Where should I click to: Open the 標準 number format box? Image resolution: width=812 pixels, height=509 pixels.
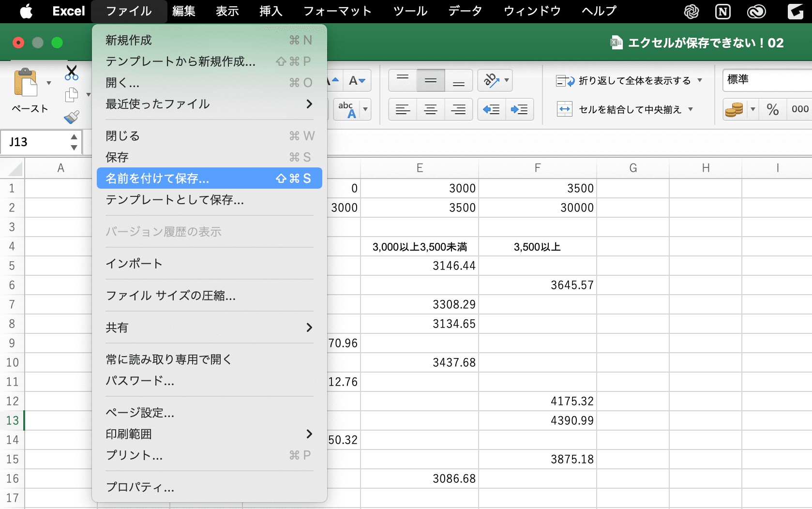click(x=767, y=80)
